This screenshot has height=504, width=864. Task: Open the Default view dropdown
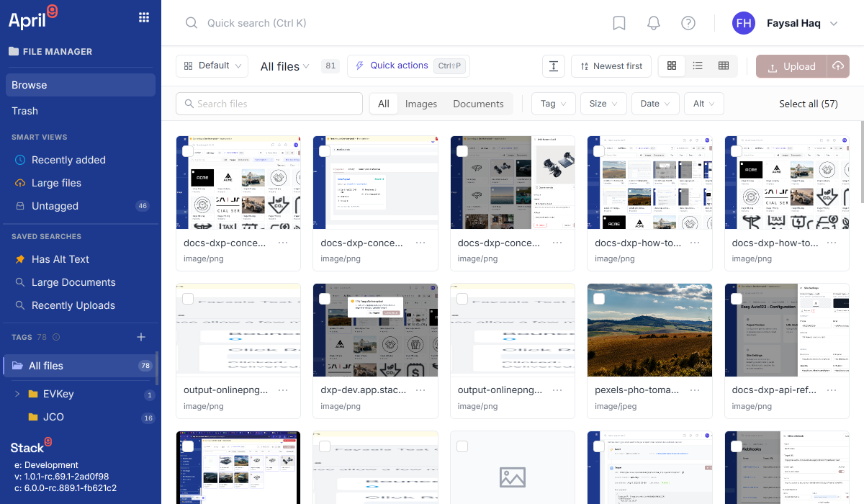click(212, 66)
